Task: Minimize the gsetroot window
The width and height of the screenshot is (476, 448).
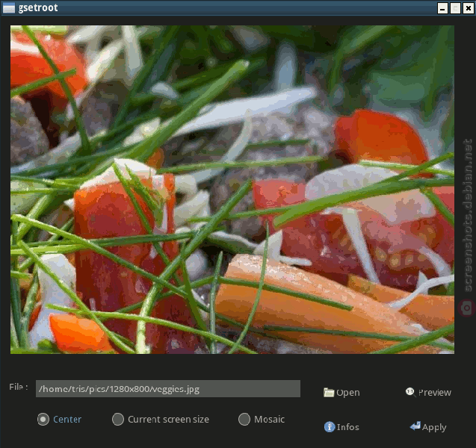Action: [x=442, y=8]
